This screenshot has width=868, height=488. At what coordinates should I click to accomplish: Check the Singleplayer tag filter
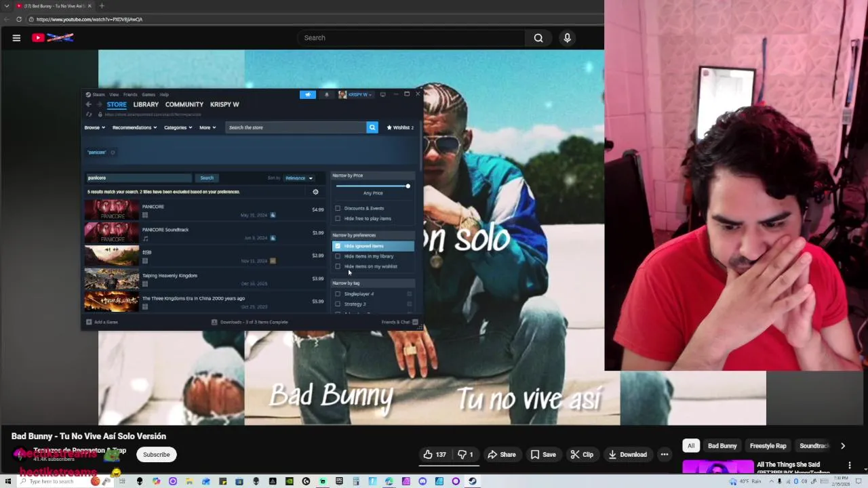tap(338, 293)
